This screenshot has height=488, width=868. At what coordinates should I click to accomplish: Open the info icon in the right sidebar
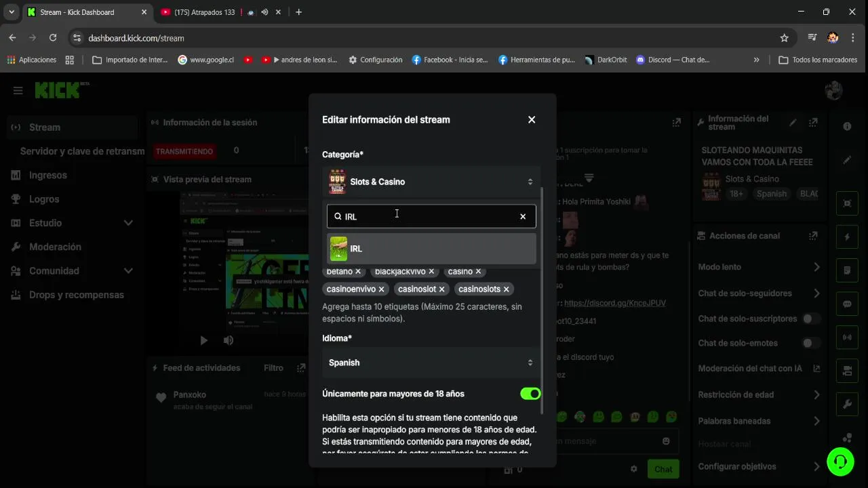847,127
